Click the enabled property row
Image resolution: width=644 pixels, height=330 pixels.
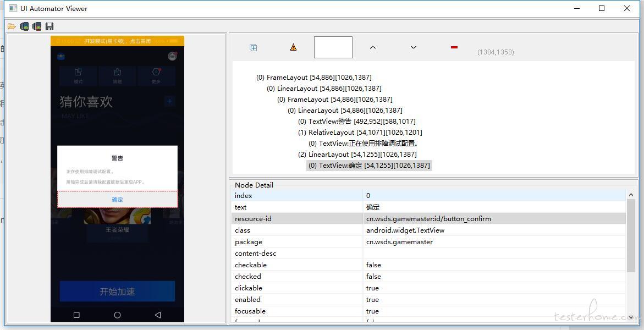429,299
